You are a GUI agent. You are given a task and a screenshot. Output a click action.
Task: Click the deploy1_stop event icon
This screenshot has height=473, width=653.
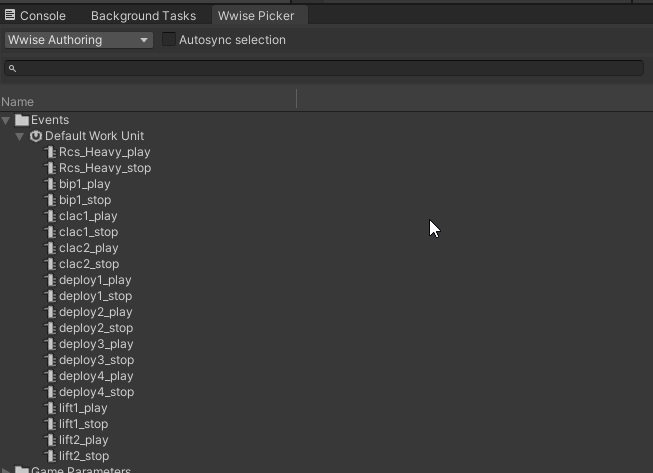tap(50, 296)
